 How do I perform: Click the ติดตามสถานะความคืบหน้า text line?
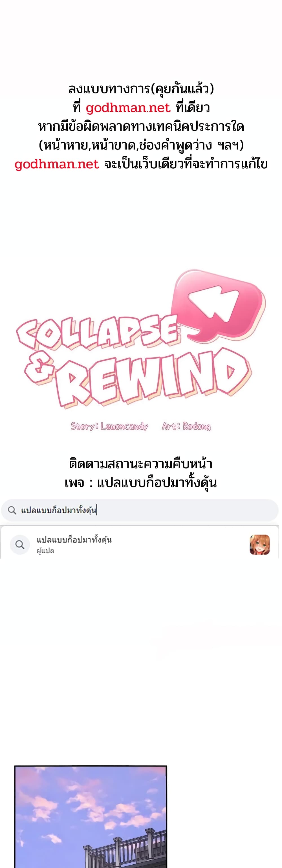(x=140, y=464)
